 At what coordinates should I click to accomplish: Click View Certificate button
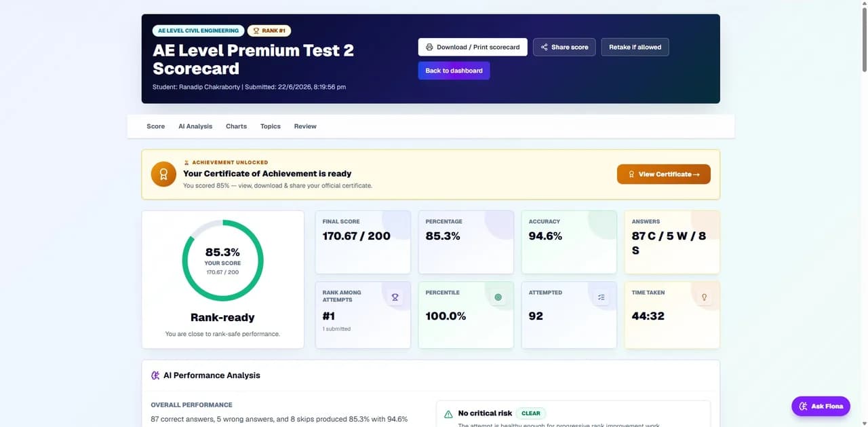point(664,174)
